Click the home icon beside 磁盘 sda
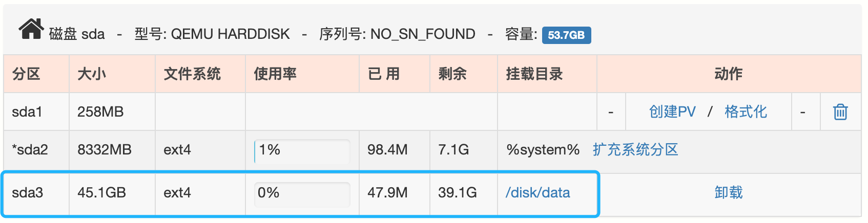 click(31, 30)
